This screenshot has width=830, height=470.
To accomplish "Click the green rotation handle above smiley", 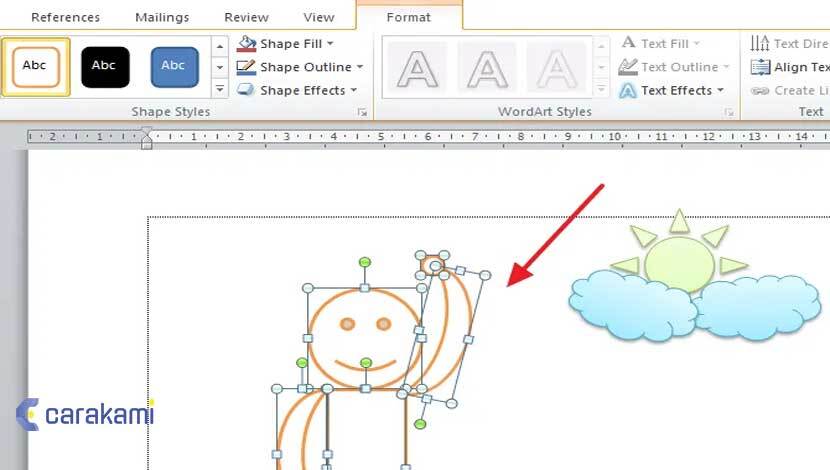I will [365, 262].
